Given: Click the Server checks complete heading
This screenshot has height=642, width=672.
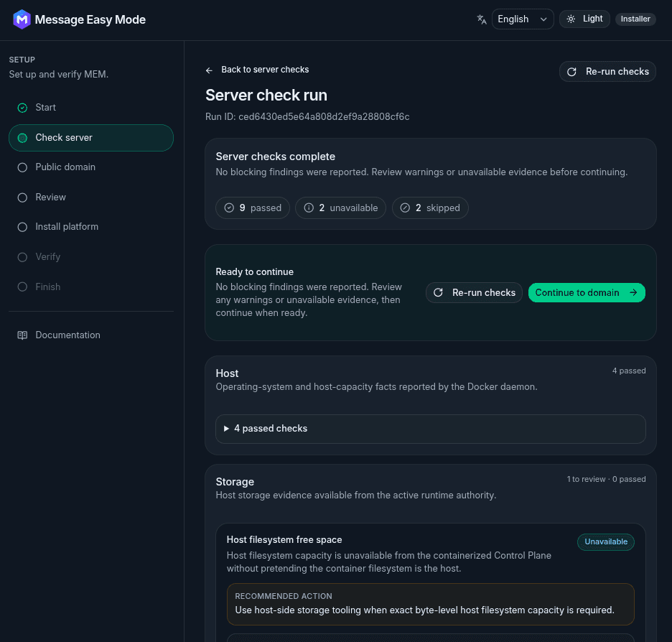Looking at the screenshot, I should (x=276, y=157).
